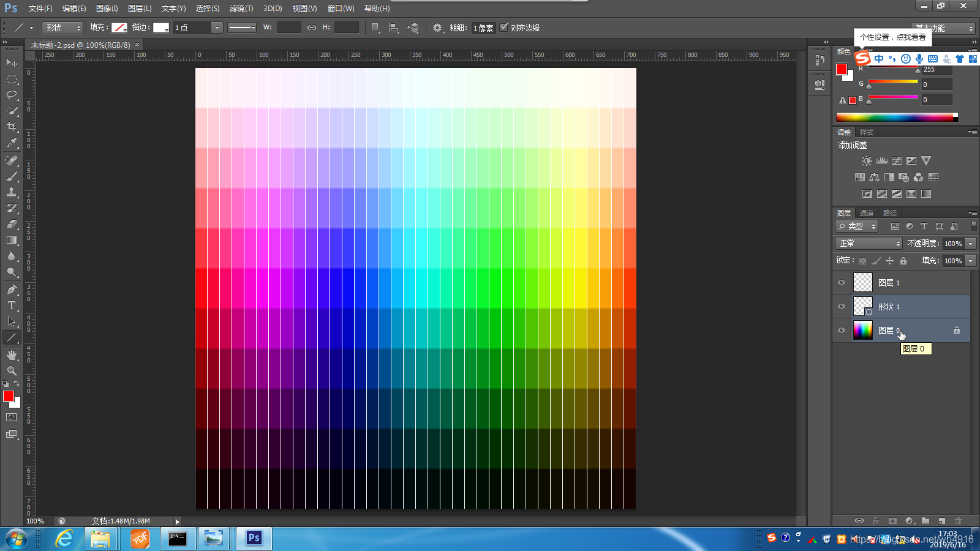Open the 滤镜(T) menu
This screenshot has height=551, width=980.
click(x=241, y=9)
